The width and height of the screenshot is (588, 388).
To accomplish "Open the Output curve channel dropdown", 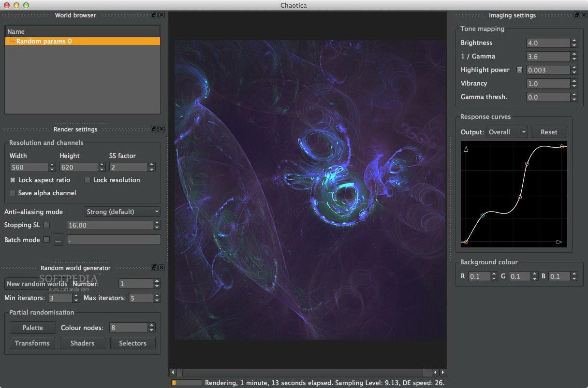I will (x=507, y=132).
